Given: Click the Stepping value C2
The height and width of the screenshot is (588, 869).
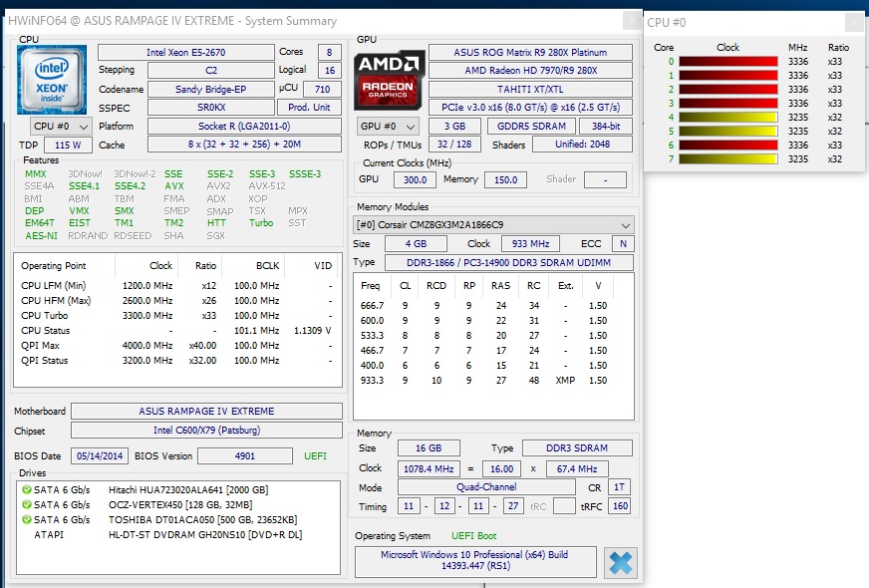Looking at the screenshot, I should tap(211, 71).
